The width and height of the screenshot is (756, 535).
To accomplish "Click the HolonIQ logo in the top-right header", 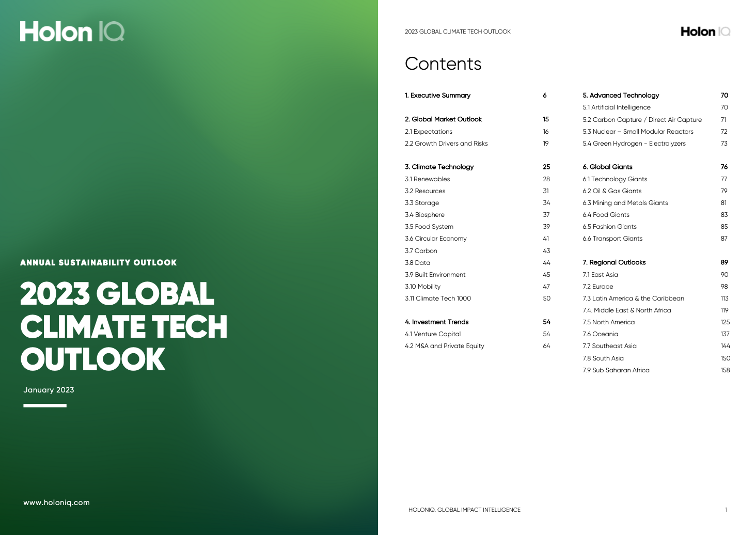I will tap(705, 32).
